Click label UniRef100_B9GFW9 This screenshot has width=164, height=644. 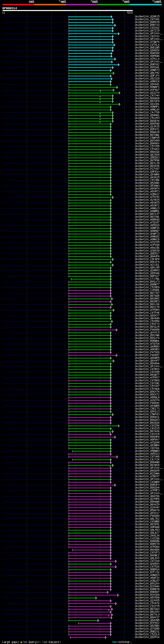(x=147, y=124)
